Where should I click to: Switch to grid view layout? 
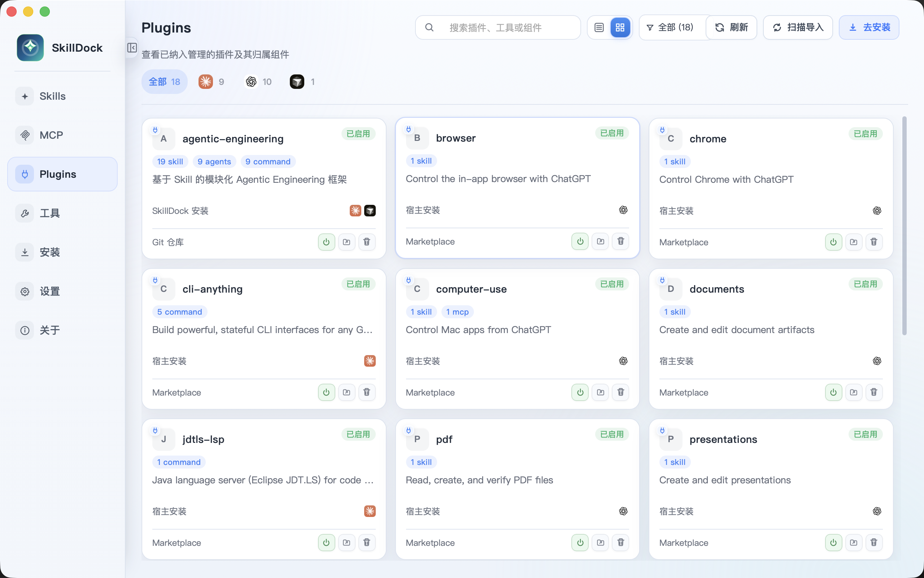tap(620, 27)
